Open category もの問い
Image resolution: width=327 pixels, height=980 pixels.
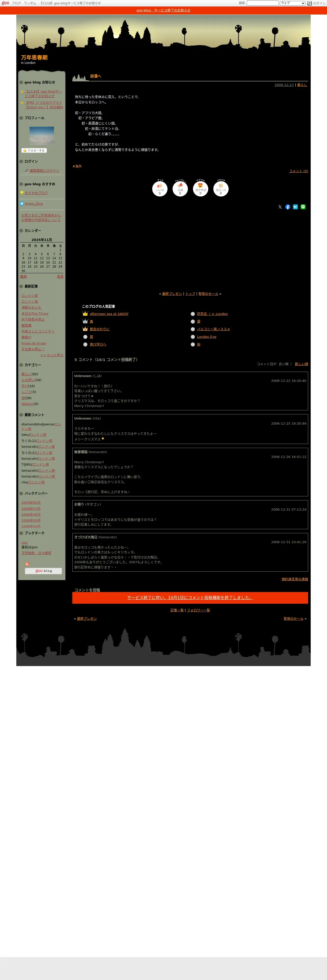tap(28, 380)
